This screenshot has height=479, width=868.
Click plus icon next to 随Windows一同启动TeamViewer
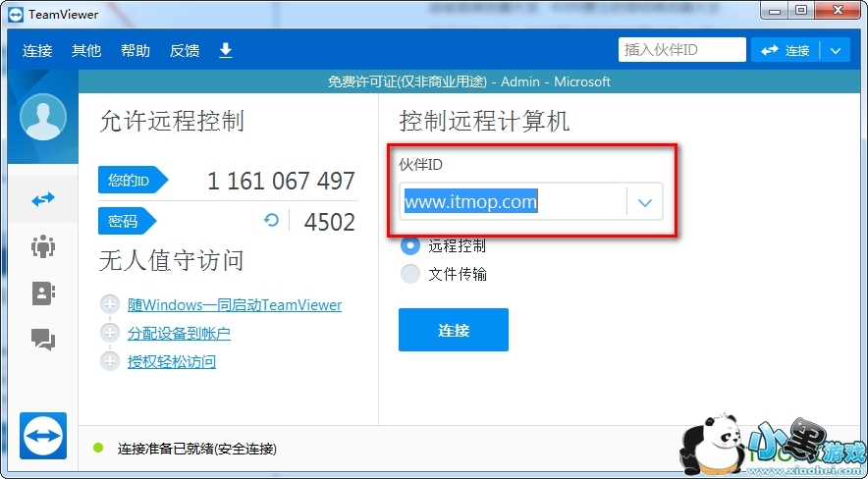[x=110, y=304]
